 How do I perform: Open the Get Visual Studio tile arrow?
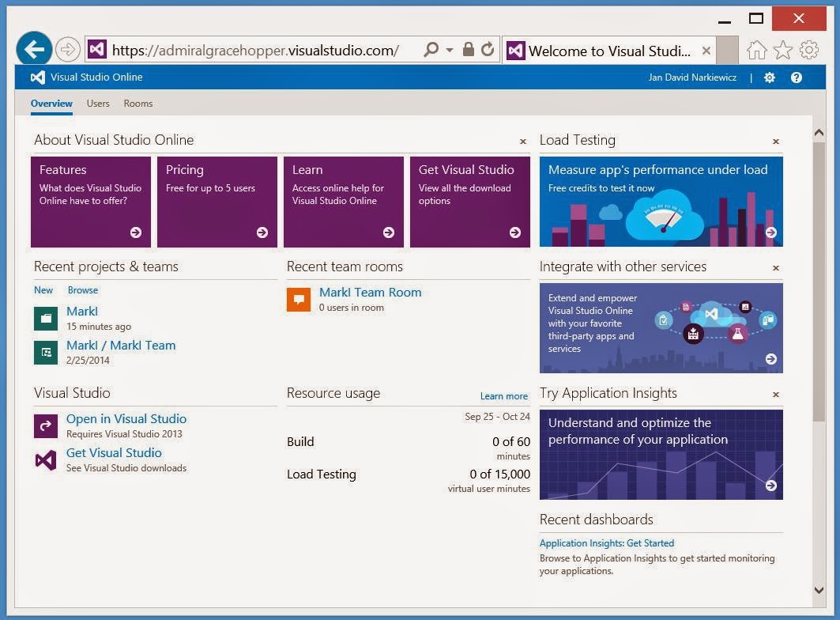(514, 232)
